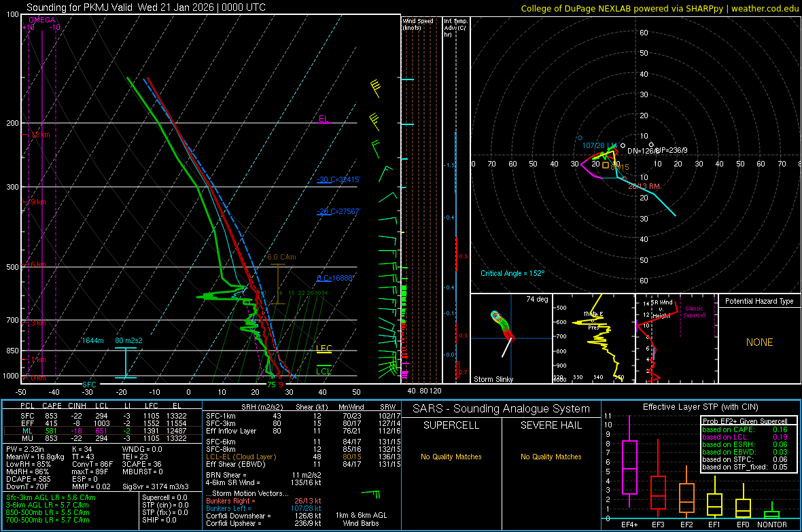Image resolution: width=802 pixels, height=532 pixels.
Task: Click the 'based on LCL' probability line
Action: tap(745, 437)
